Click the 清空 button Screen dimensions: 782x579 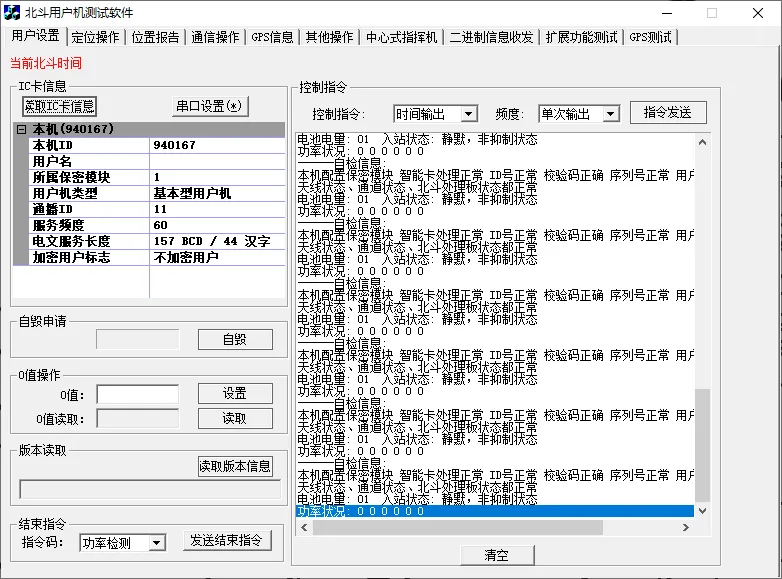coord(497,556)
